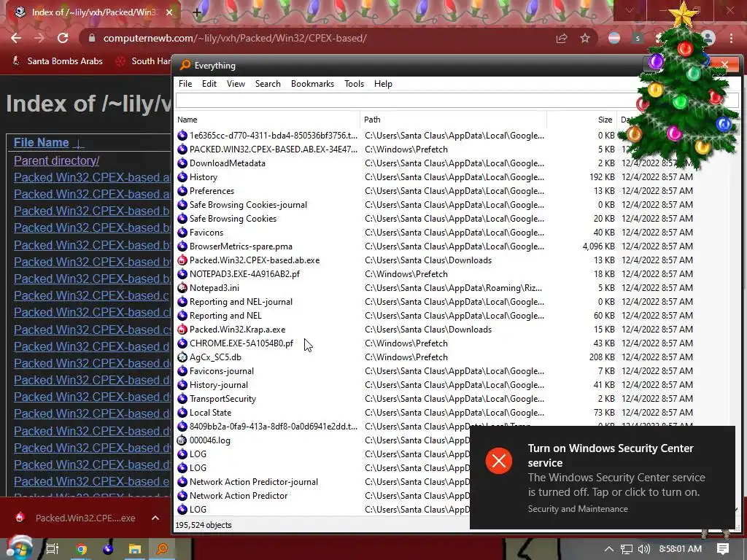This screenshot has width=747, height=560.
Task: Sort the index by File Name link
Action: tap(41, 142)
